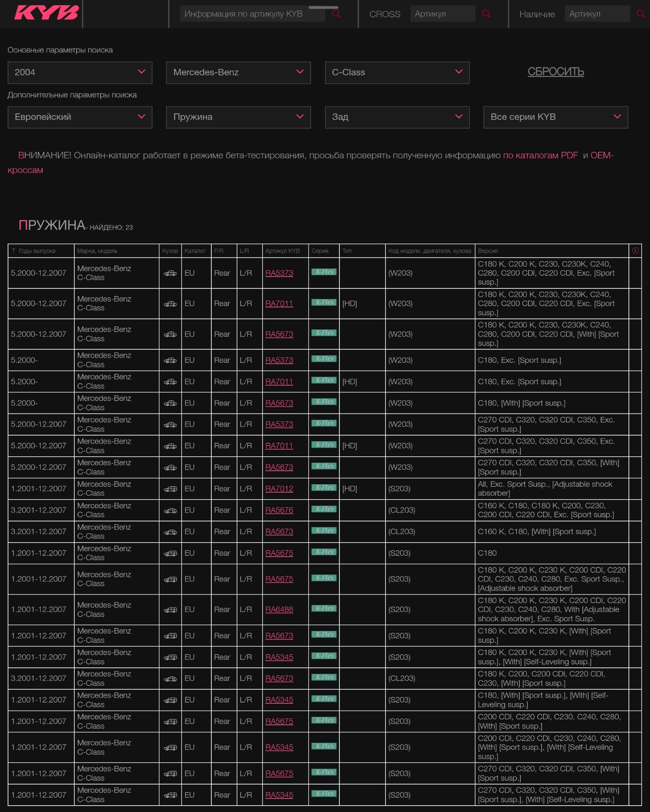Click the car body icon in RA6488 row
The image size is (650, 812).
170,610
